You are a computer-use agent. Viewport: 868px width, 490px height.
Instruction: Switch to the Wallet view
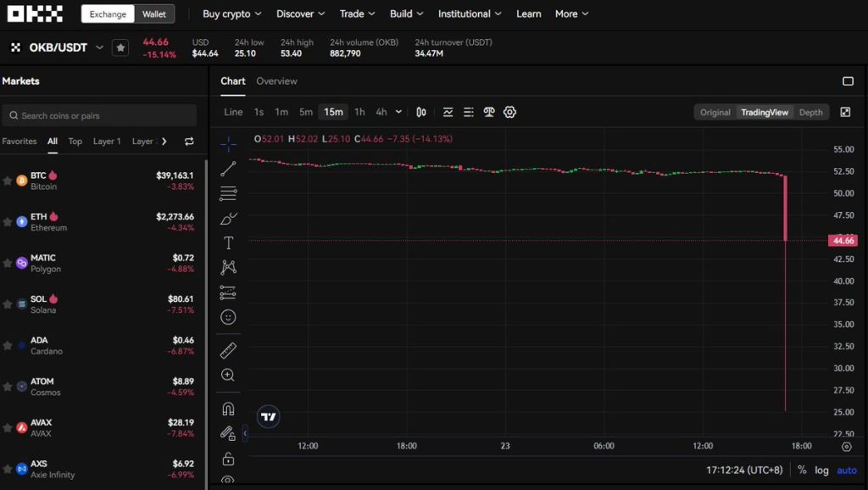[x=154, y=14]
